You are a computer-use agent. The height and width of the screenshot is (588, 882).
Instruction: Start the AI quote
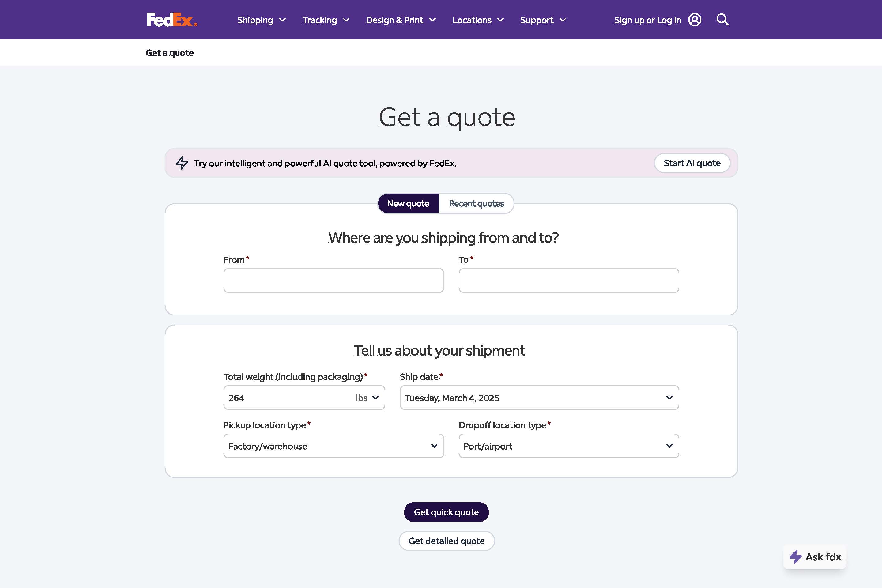click(692, 163)
